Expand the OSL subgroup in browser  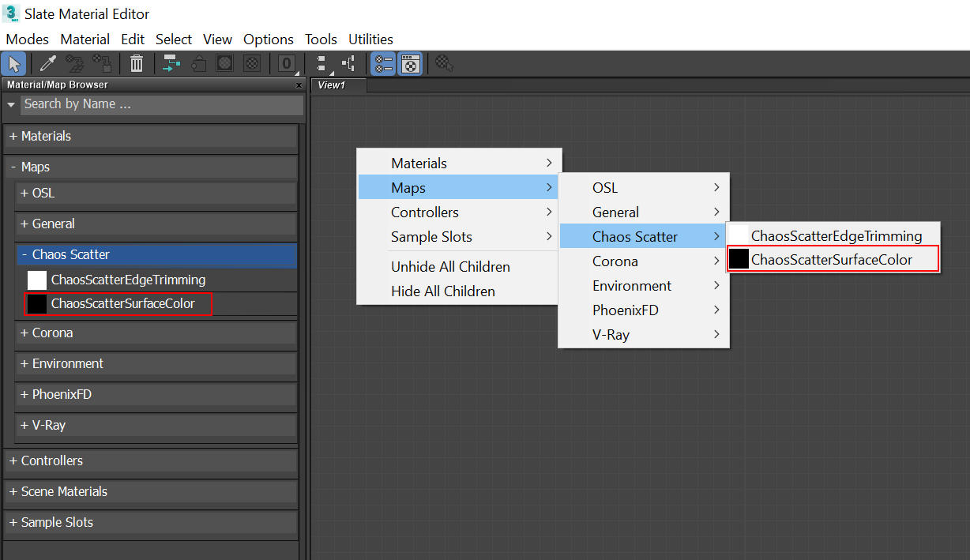pos(156,193)
